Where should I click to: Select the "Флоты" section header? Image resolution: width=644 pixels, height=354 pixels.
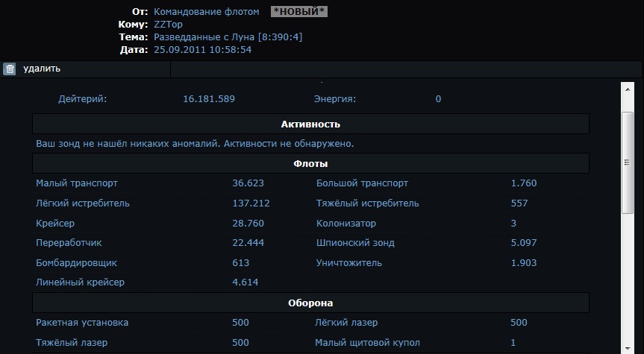point(310,163)
